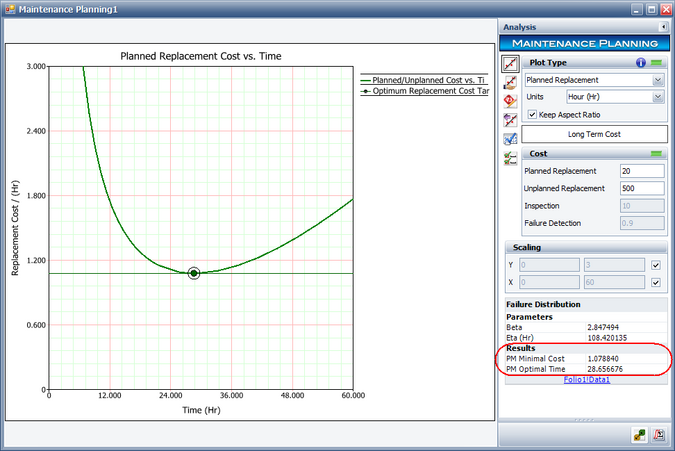675x451 pixels.
Task: Click the Redraw Plot icon in the side toolbar
Action: pos(511,64)
